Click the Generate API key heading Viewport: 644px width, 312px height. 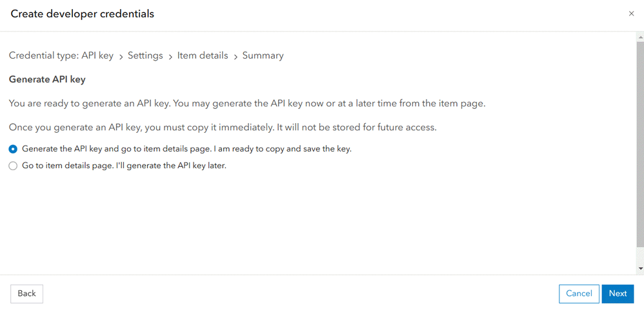click(47, 79)
